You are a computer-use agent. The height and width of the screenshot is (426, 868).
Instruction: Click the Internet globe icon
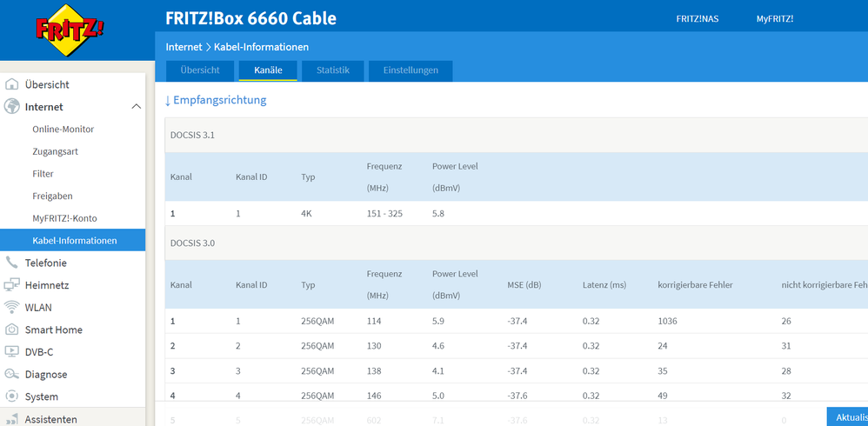coord(12,107)
